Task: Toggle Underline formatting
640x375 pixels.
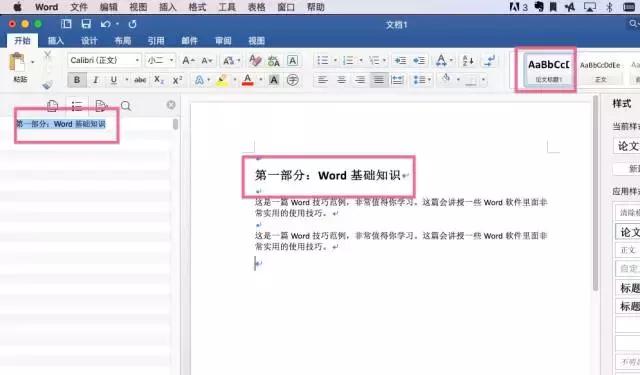Action: (x=113, y=80)
